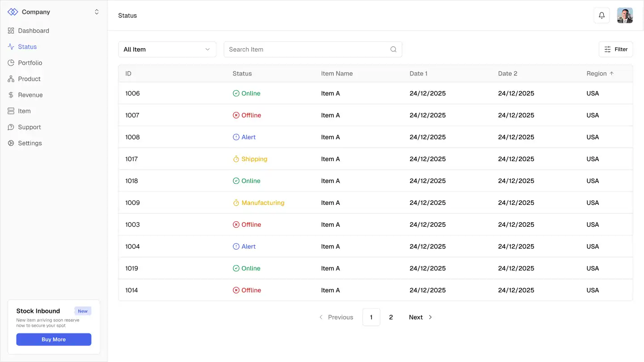Go to page 2
The height and width of the screenshot is (362, 644).
coord(391,317)
